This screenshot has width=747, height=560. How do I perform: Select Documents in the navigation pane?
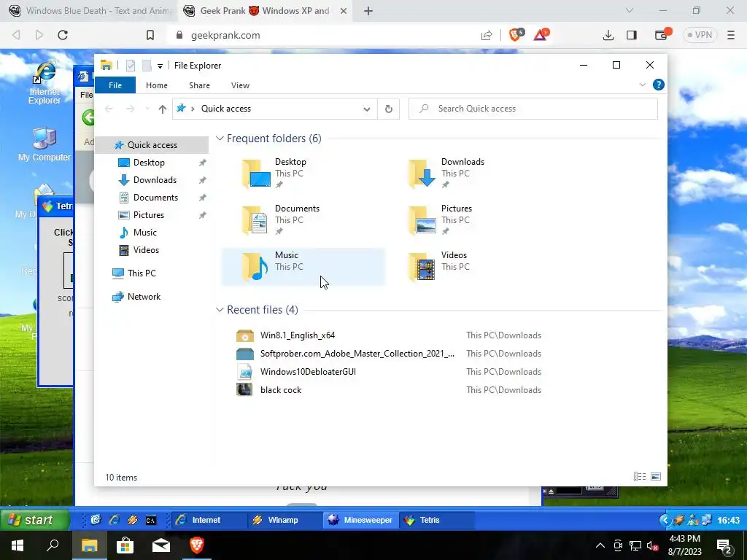[155, 198]
